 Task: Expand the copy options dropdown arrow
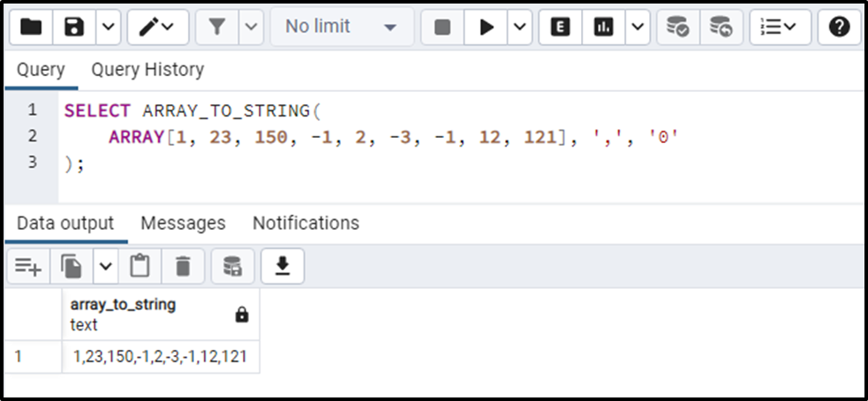pos(106,267)
